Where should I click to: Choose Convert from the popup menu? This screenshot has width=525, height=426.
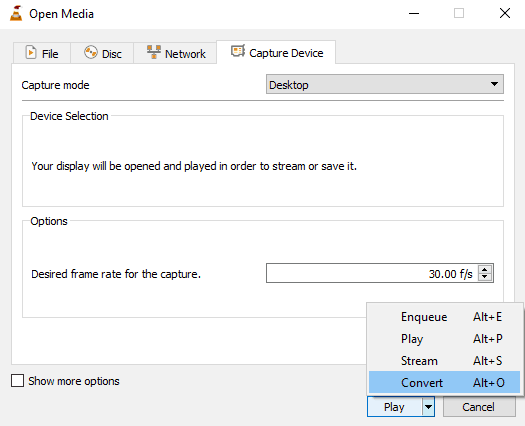click(x=444, y=382)
